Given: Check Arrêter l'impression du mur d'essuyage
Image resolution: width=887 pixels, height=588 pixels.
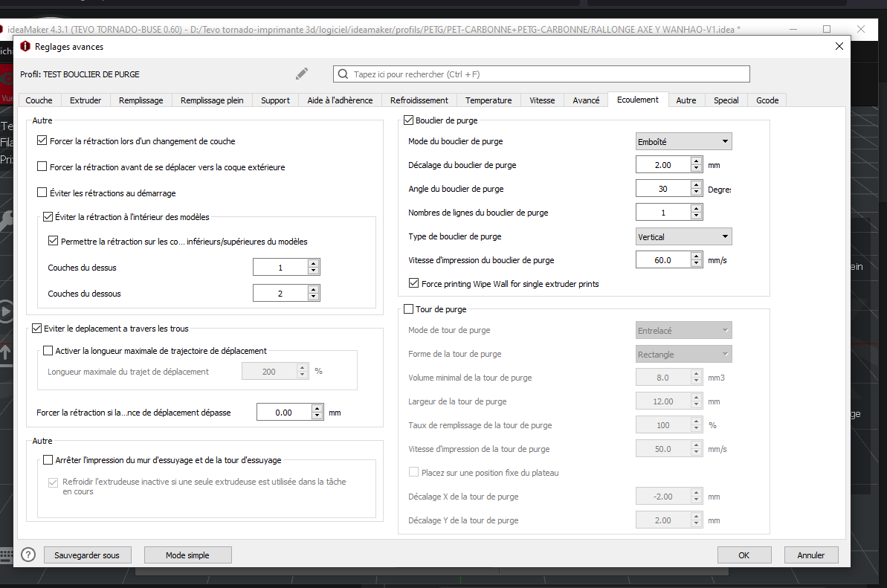Looking at the screenshot, I should [48, 459].
